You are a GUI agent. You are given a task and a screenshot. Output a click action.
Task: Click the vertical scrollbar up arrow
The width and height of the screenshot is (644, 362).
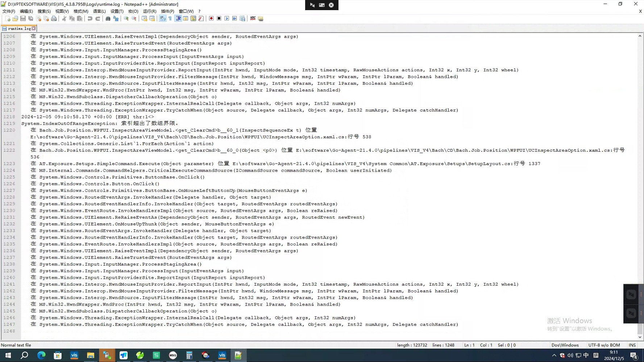640,36
